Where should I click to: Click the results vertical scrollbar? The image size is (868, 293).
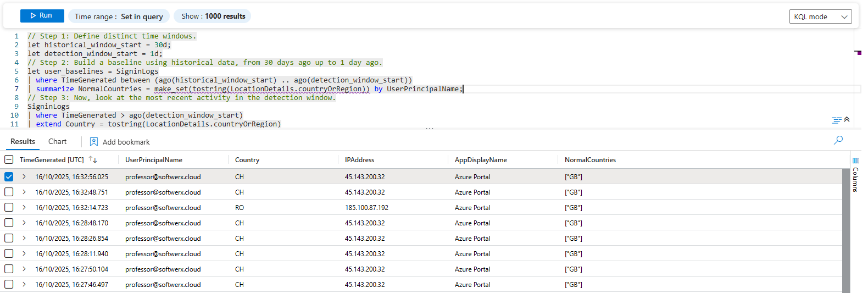point(845,231)
